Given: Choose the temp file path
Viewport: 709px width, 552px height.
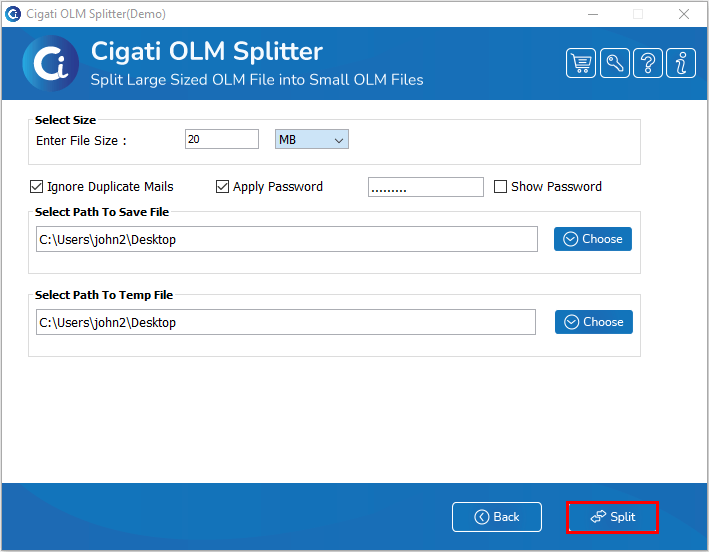Looking at the screenshot, I should coord(594,322).
